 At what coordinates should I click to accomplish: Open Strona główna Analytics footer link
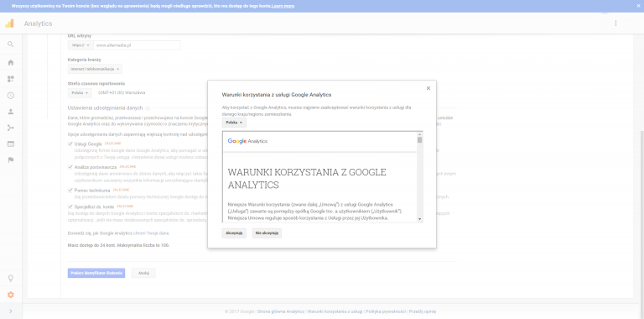click(x=281, y=311)
